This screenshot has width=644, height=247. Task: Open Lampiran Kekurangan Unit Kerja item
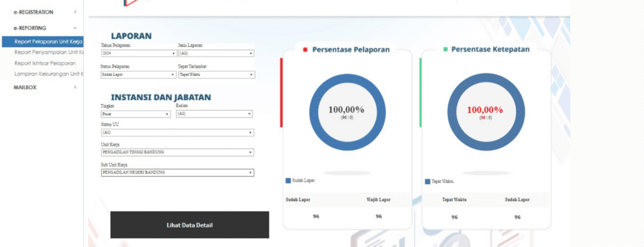pos(48,74)
